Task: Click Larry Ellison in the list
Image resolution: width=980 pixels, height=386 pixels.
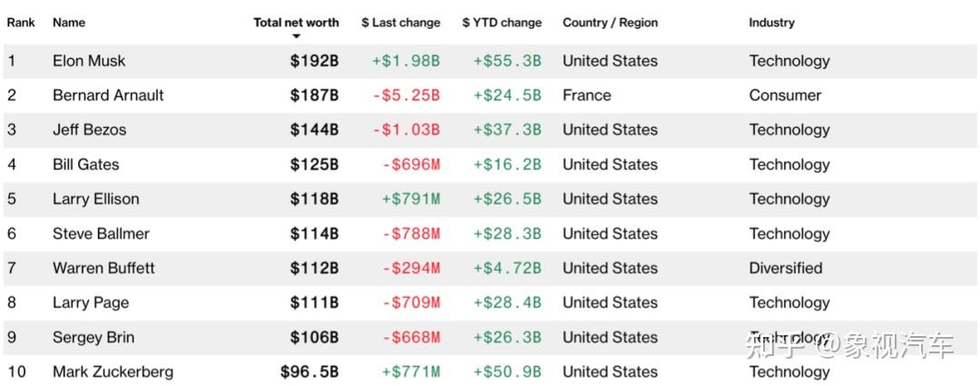Action: (x=95, y=199)
